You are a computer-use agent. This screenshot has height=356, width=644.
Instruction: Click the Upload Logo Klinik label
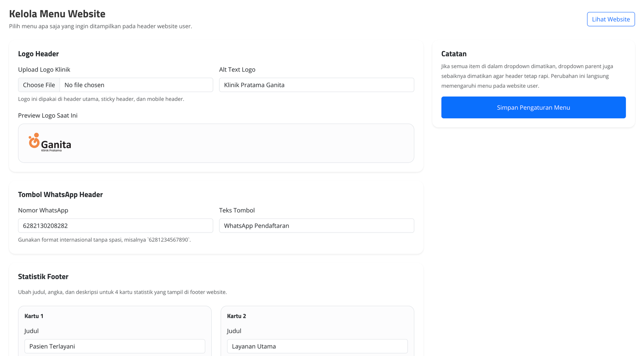click(x=44, y=70)
